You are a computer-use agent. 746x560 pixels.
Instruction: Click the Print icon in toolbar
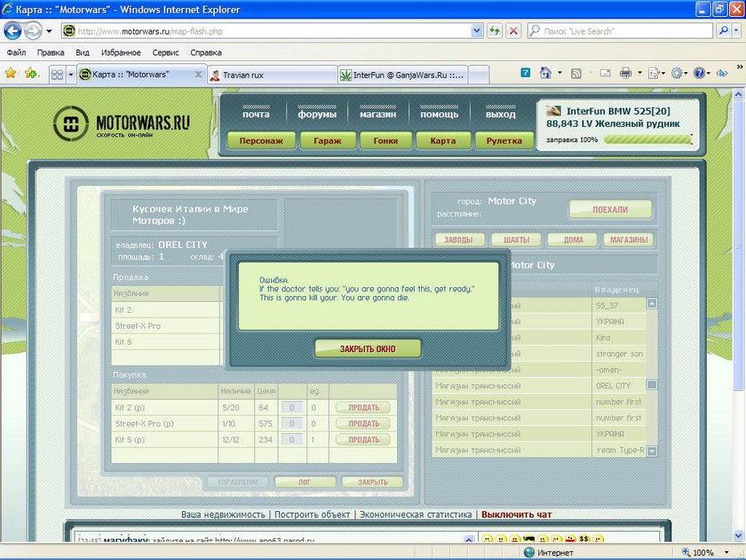[x=626, y=73]
